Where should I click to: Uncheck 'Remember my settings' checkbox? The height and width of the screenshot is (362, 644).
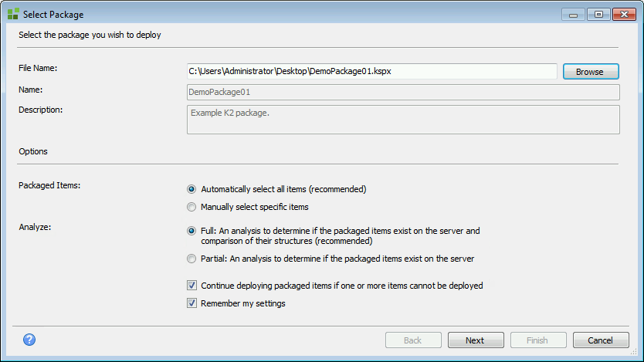(x=192, y=303)
